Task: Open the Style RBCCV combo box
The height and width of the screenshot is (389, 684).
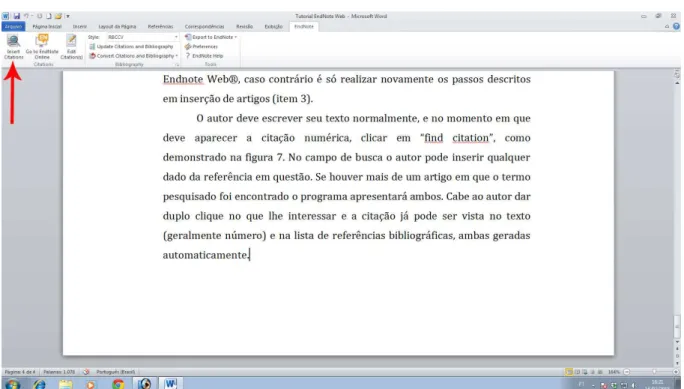Action: click(143, 37)
